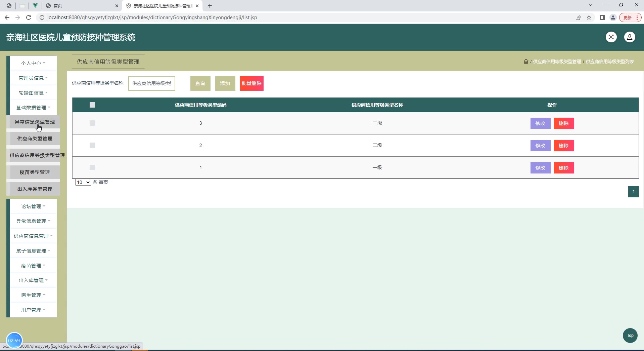Click 修改 for the 一级 row
The image size is (644, 351).
pyautogui.click(x=540, y=168)
